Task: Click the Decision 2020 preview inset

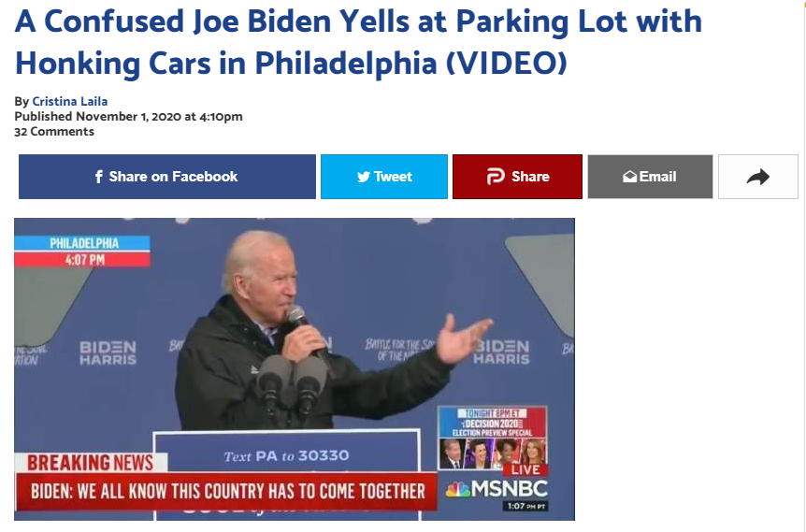Action: (493, 438)
